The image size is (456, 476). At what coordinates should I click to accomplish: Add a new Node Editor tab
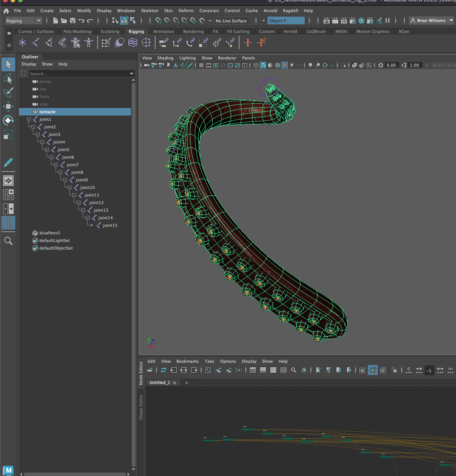(187, 383)
